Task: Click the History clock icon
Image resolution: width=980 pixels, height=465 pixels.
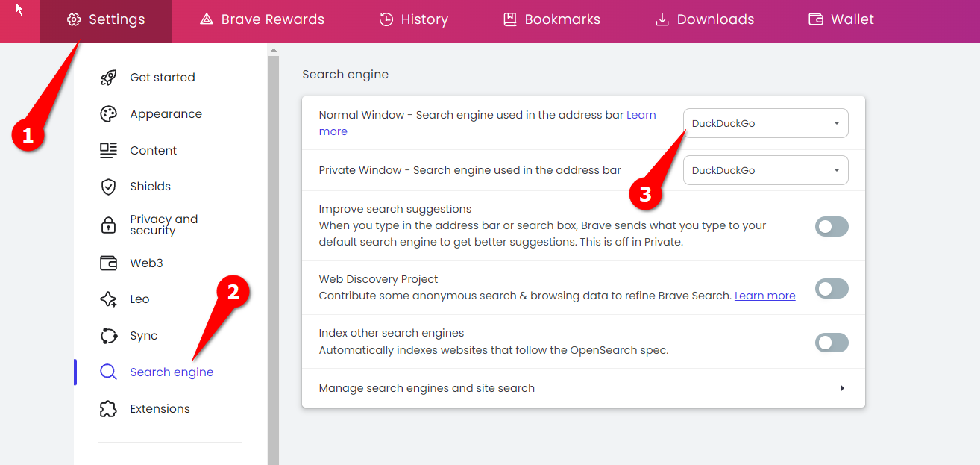Action: (x=386, y=20)
